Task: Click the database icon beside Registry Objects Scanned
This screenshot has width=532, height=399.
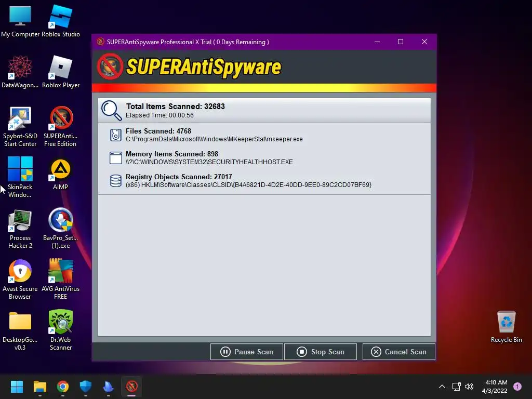Action: [x=116, y=180]
